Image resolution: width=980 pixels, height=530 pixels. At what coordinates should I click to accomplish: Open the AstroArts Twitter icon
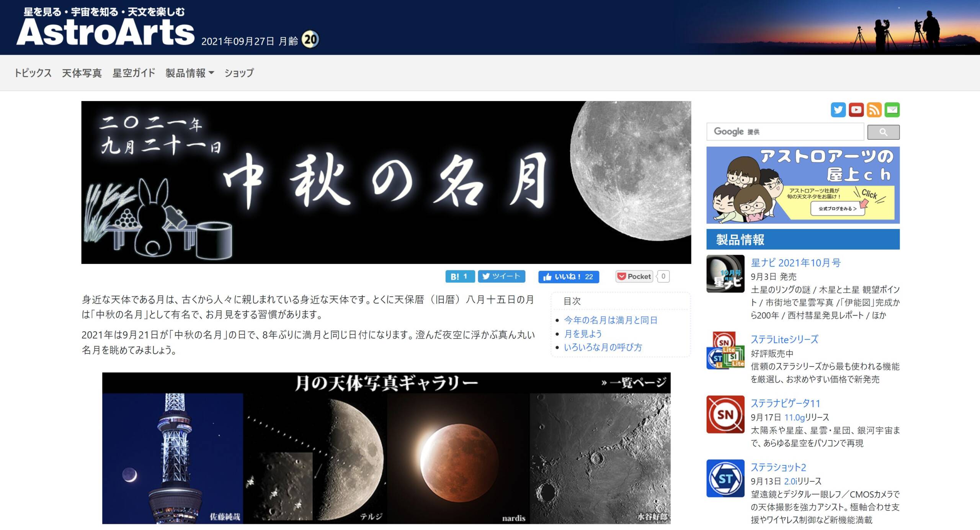click(838, 110)
